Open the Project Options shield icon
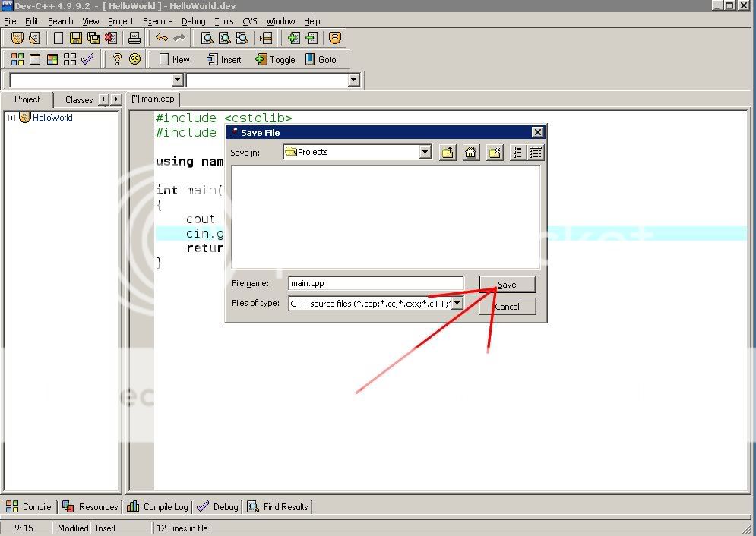 tap(335, 37)
